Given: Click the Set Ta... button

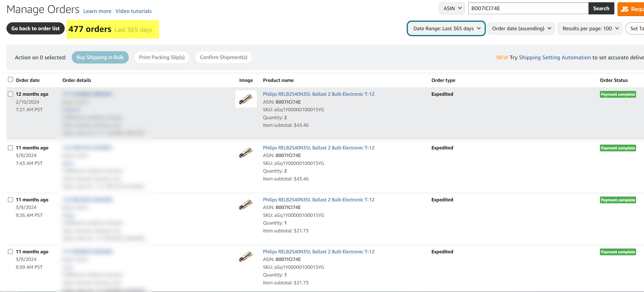Looking at the screenshot, I should [635, 29].
